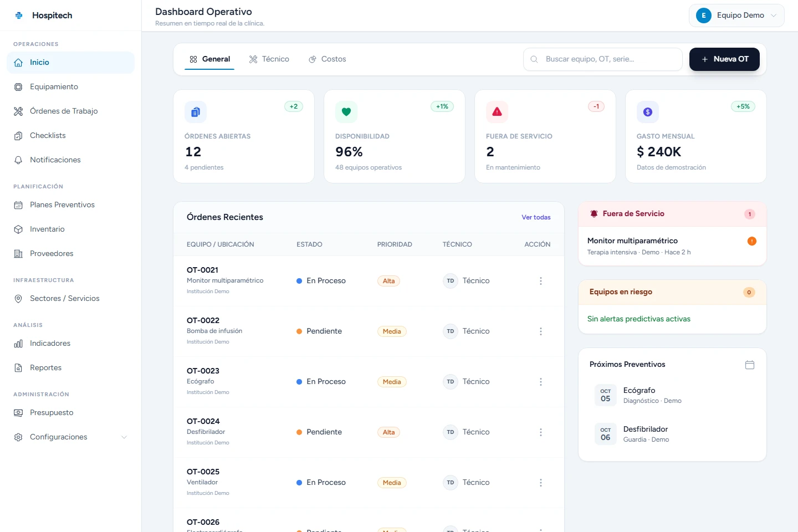Screen dimensions: 798x532
Task: Click the Órdenes Abiertas clipboard icon
Action: [x=196, y=112]
